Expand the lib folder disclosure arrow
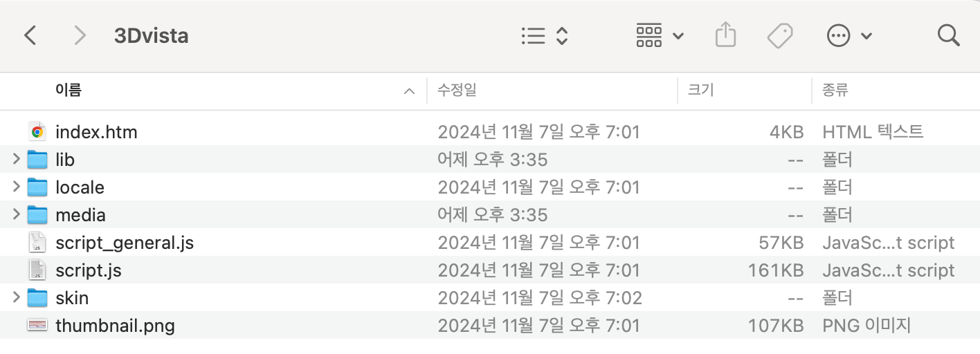The image size is (980, 354). point(16,160)
